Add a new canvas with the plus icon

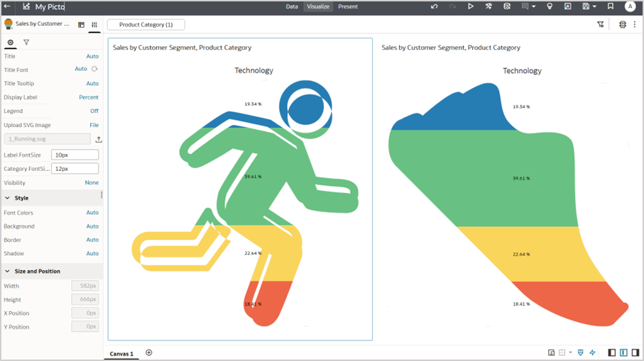[149, 352]
